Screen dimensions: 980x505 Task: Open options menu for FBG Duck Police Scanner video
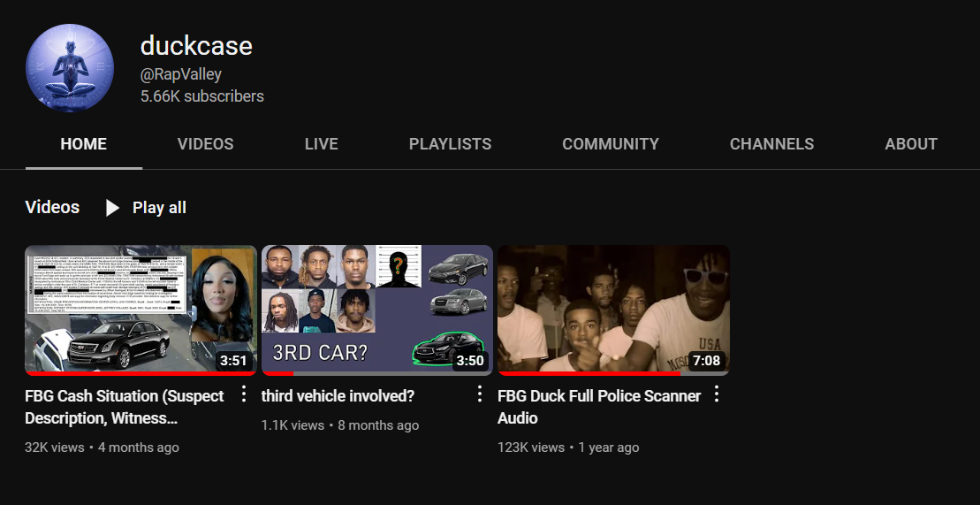pos(717,394)
